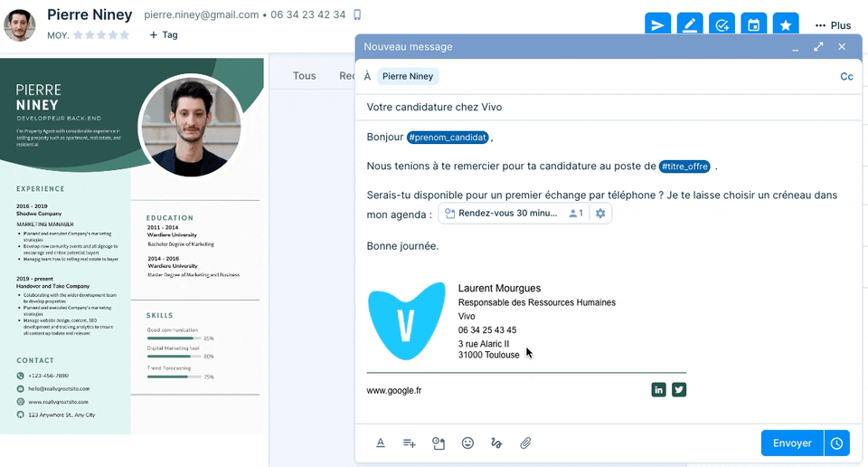Click Bonne journée. in the message body
This screenshot has height=467, width=868.
click(402, 246)
